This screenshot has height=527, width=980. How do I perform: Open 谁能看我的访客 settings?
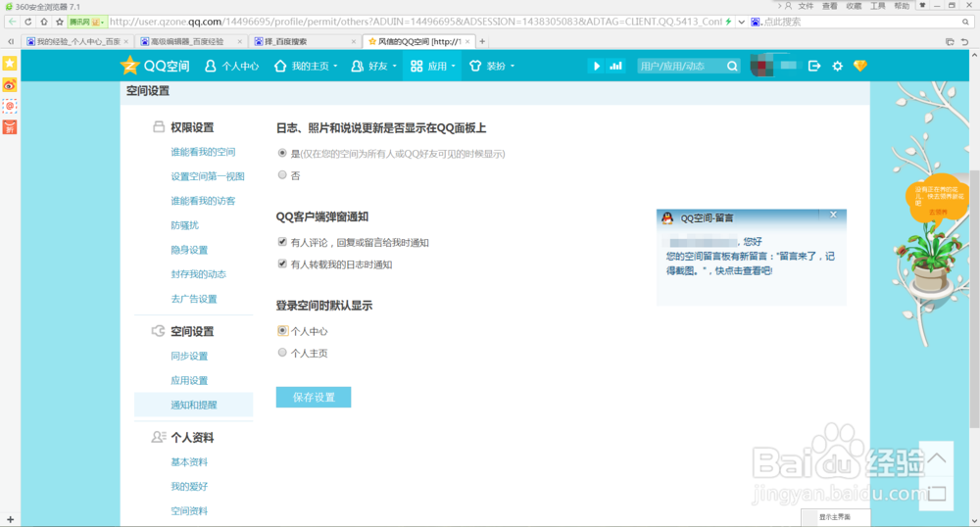pyautogui.click(x=203, y=201)
